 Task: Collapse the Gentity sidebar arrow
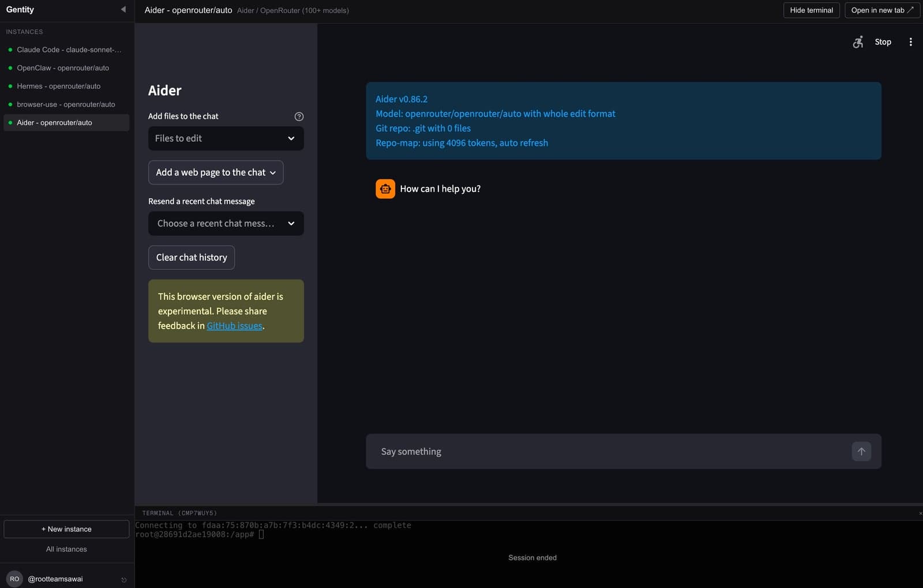click(123, 9)
